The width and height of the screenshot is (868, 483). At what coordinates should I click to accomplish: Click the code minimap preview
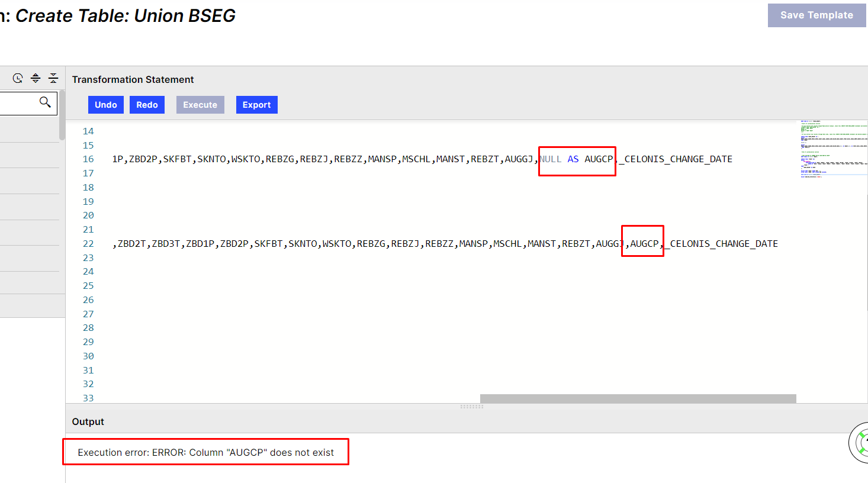coord(834,149)
